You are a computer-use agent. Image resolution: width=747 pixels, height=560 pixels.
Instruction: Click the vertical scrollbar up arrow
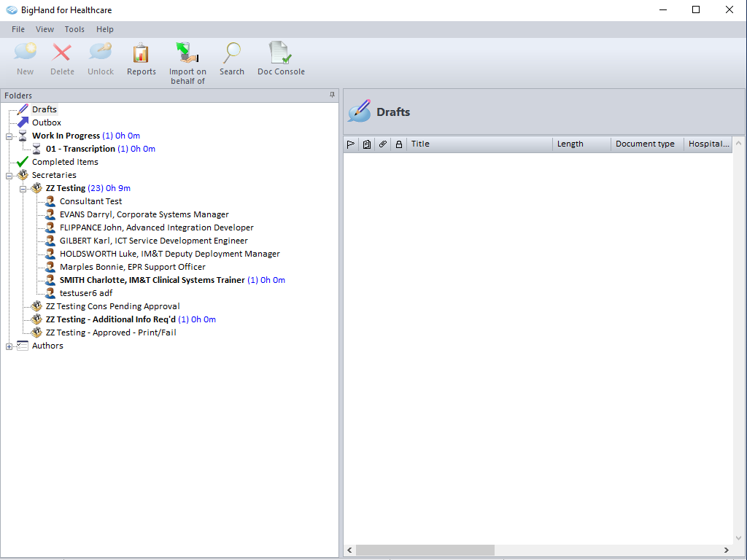click(739, 143)
